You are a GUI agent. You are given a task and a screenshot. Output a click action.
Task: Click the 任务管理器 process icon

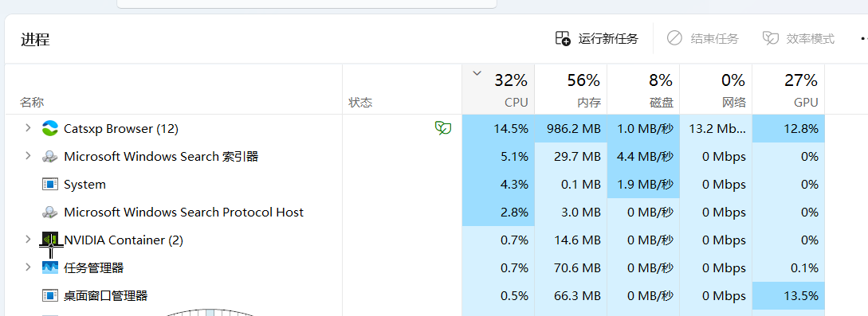50,267
